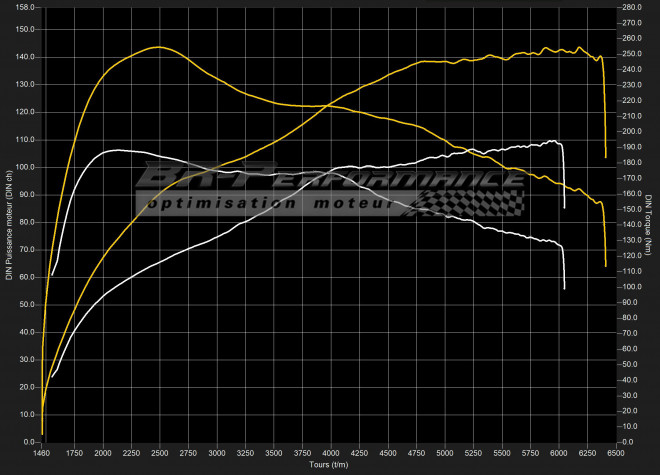
Task: Click the yellow power curve peak near 6000 rpm
Action: point(547,48)
